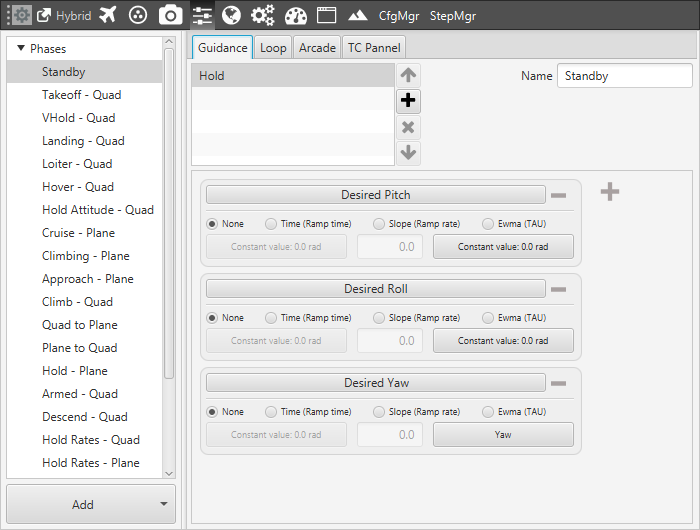The width and height of the screenshot is (700, 530).
Task: Click the toolbar drag handle dots
Action: pos(8,16)
